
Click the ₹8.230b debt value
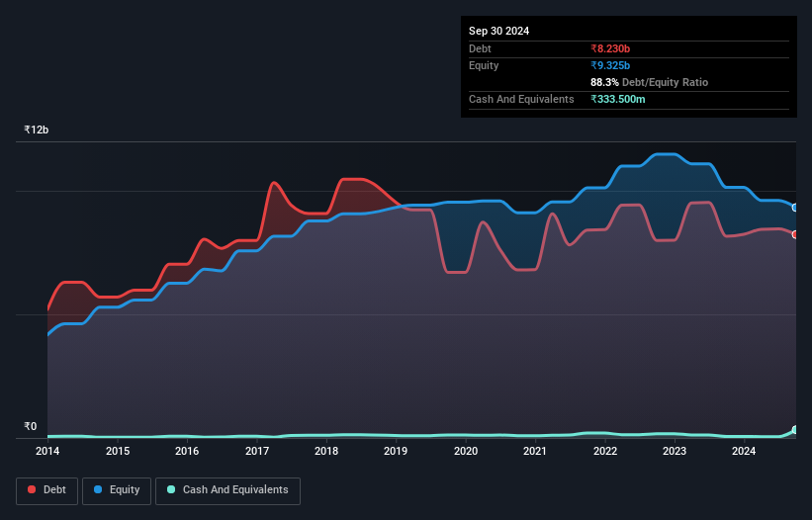tap(610, 48)
